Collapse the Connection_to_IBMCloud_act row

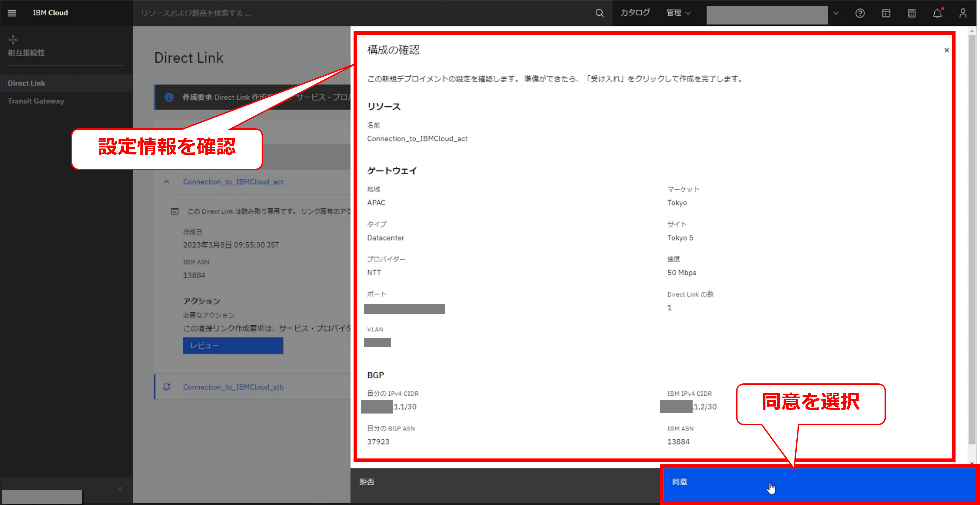[166, 182]
